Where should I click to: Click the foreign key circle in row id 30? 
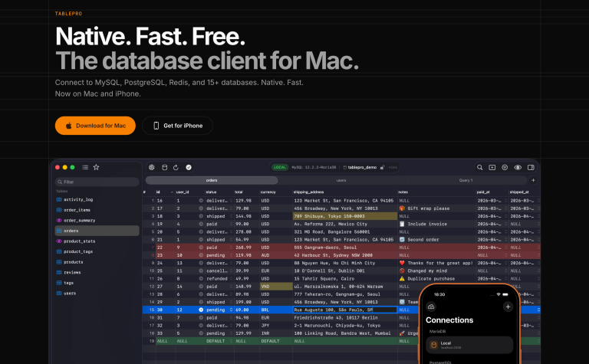(201, 310)
